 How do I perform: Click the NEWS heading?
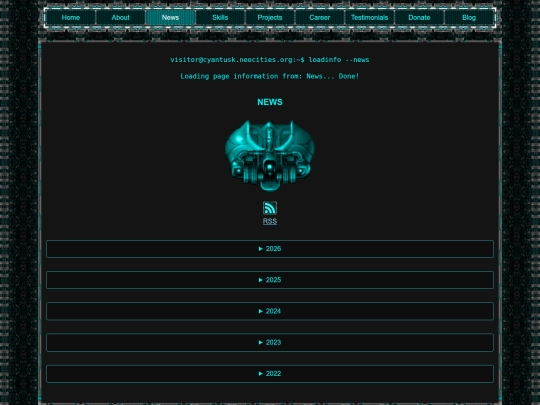pyautogui.click(x=270, y=102)
